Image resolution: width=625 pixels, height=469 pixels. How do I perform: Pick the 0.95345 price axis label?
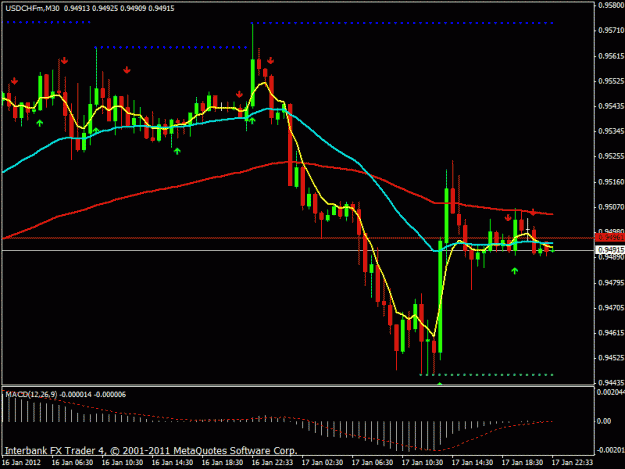click(611, 131)
